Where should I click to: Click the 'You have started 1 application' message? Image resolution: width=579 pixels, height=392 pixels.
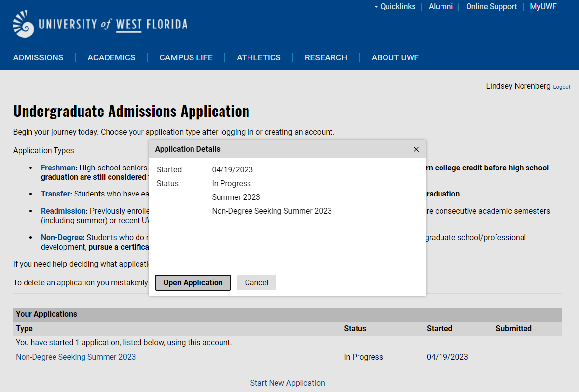(x=124, y=343)
